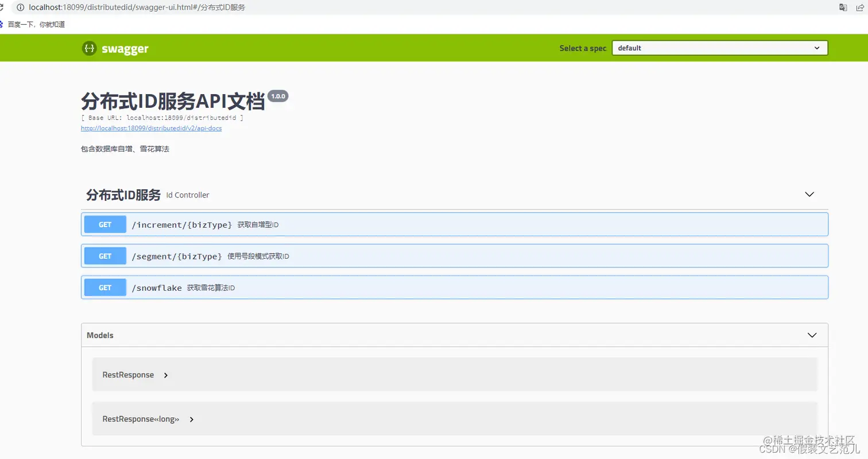Click the 获取雪花算法ID summary text
Viewport: 868px width, 459px height.
(211, 288)
